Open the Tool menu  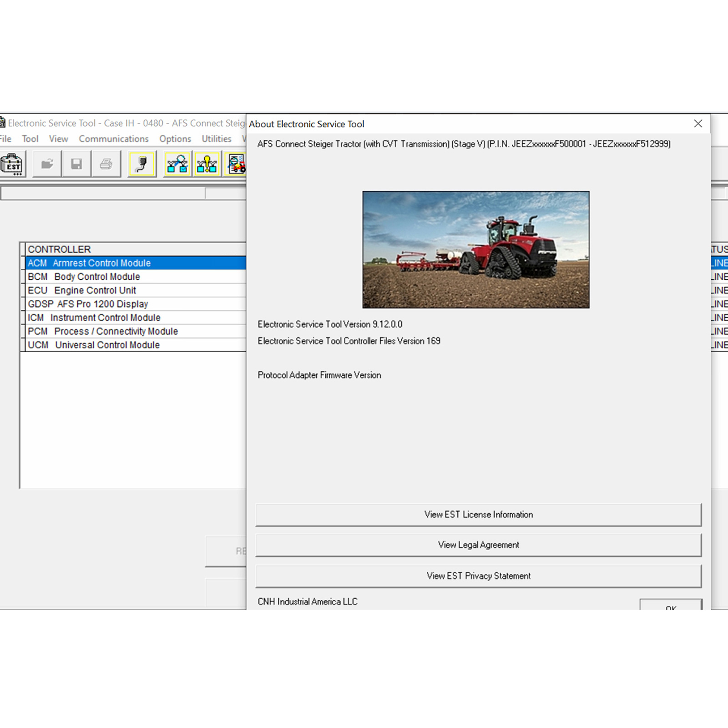tap(30, 139)
